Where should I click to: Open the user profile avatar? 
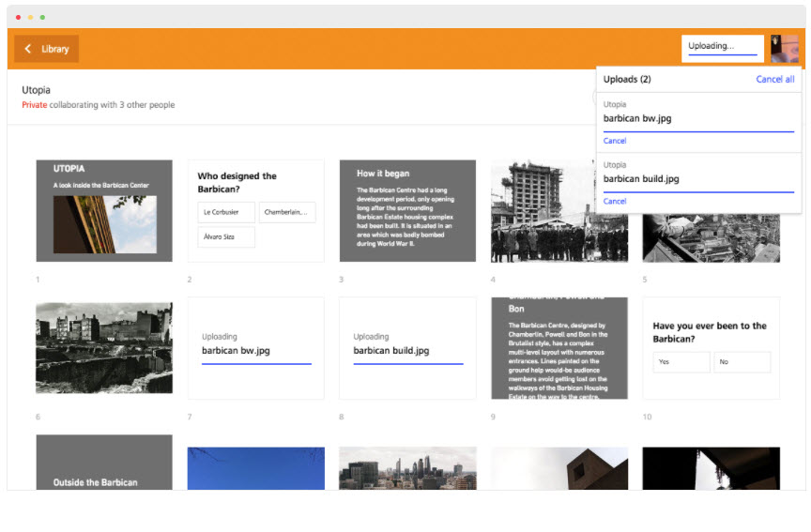[784, 48]
